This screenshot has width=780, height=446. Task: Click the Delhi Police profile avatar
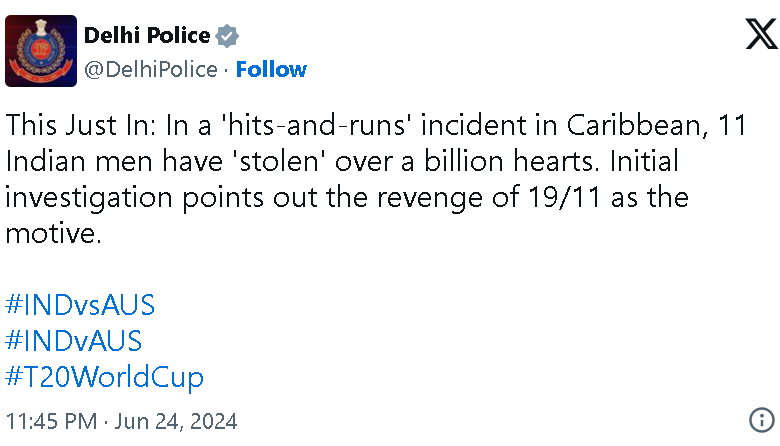pyautogui.click(x=41, y=51)
